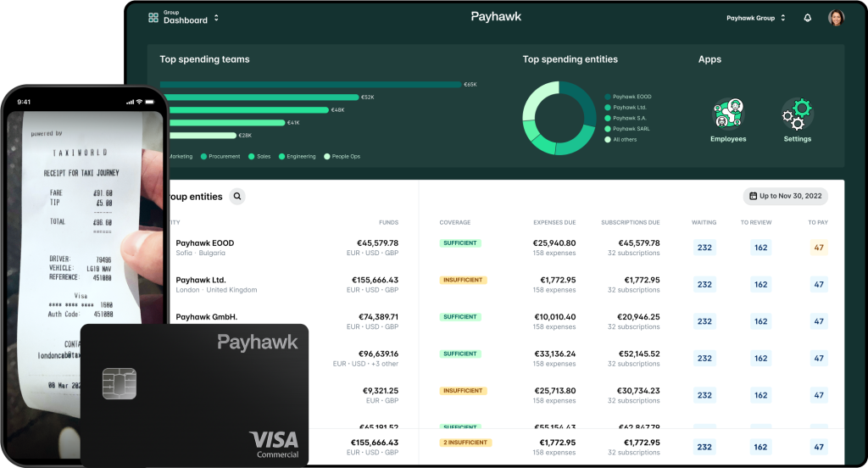Sort by the FUNDS column header
The image size is (868, 468).
(388, 223)
